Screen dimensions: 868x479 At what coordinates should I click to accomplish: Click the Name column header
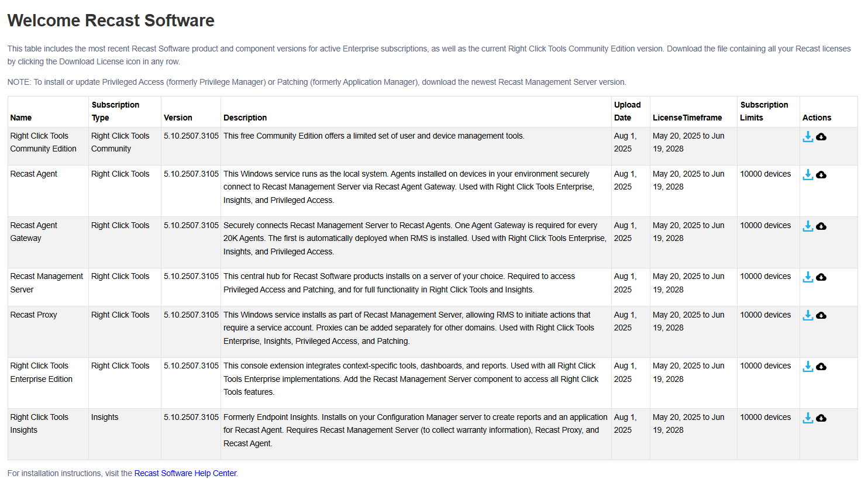(x=21, y=118)
